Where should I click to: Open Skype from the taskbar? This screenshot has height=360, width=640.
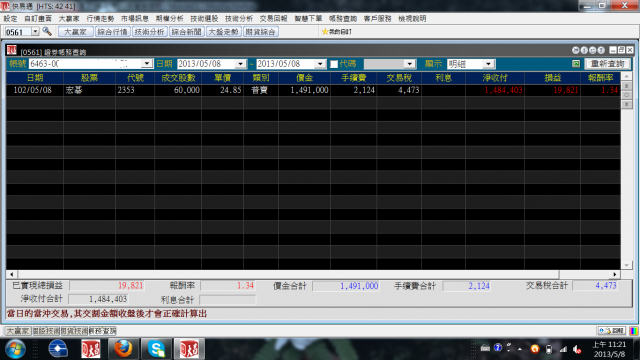tap(156, 349)
